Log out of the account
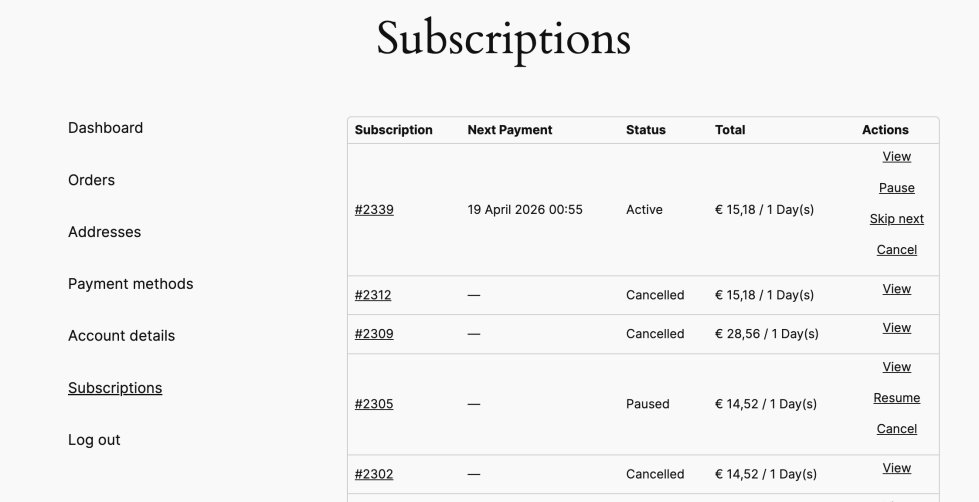979x502 pixels. (94, 440)
